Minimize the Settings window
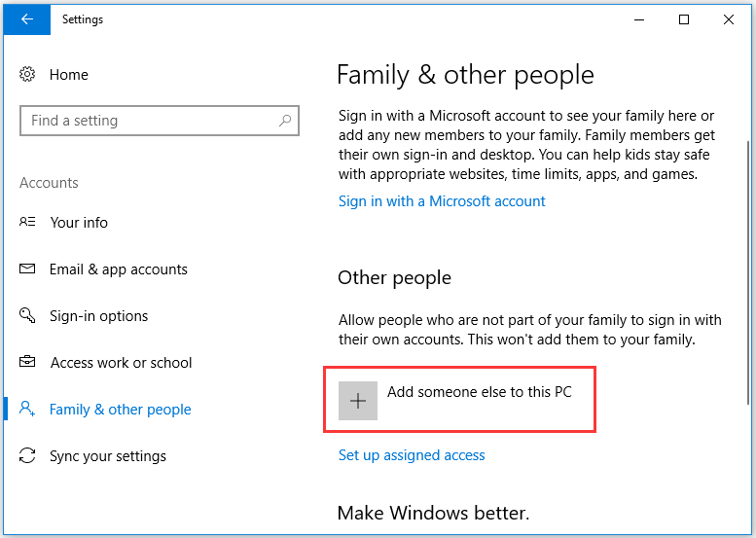The image size is (756, 538). click(639, 19)
